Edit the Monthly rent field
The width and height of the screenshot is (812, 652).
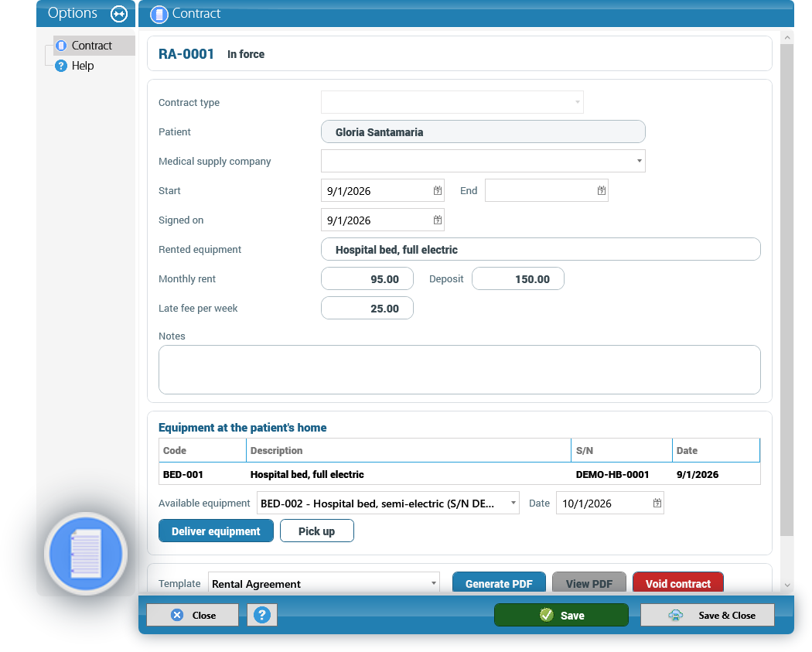pyautogui.click(x=367, y=279)
